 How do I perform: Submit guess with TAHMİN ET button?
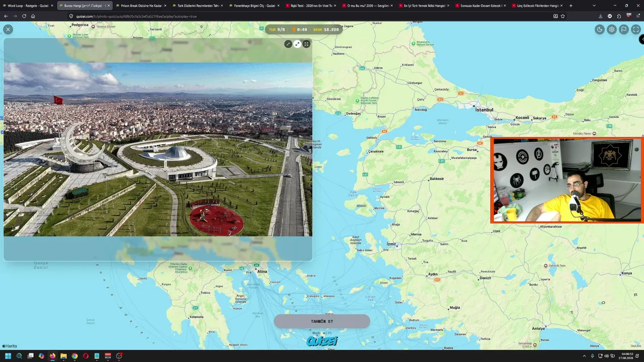pos(322,321)
